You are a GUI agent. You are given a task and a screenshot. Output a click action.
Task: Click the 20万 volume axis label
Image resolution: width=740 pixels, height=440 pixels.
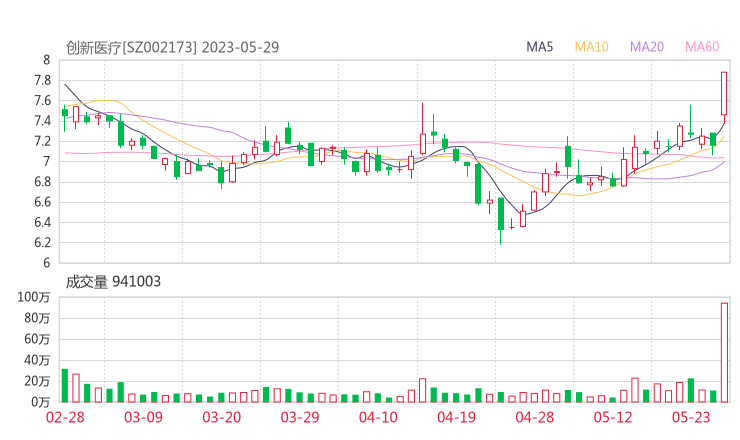point(37,381)
